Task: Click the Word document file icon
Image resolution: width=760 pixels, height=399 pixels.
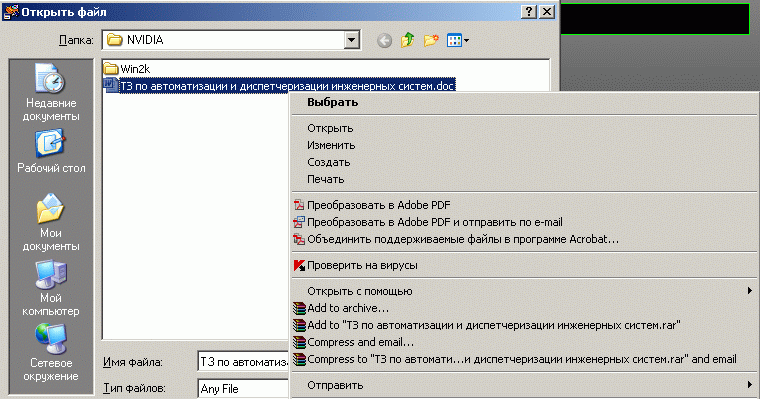Action: 111,86
